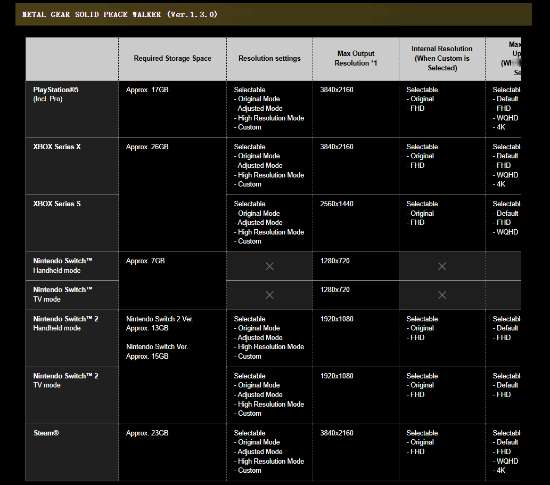
Task: Click High Resolution Mode in the PlayStation row
Action: click(x=269, y=118)
